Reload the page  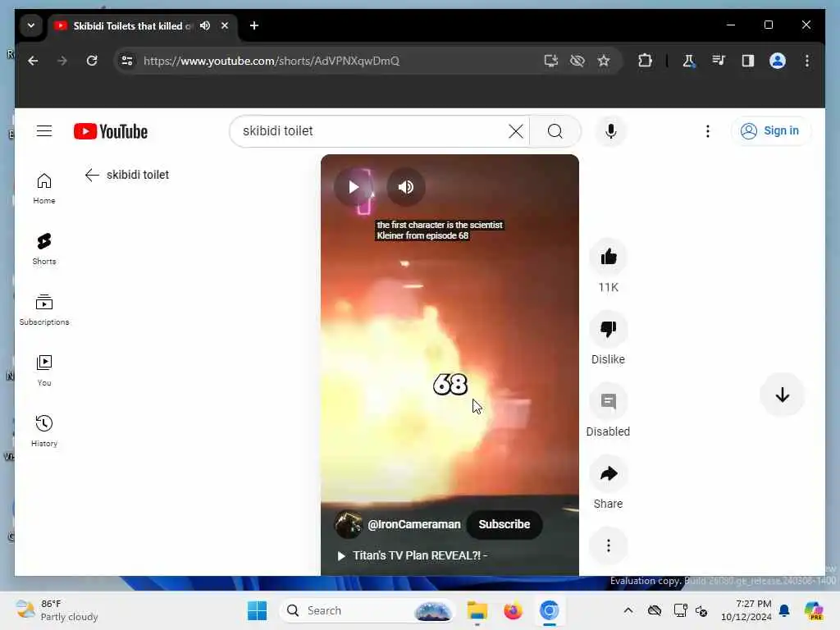pos(92,61)
